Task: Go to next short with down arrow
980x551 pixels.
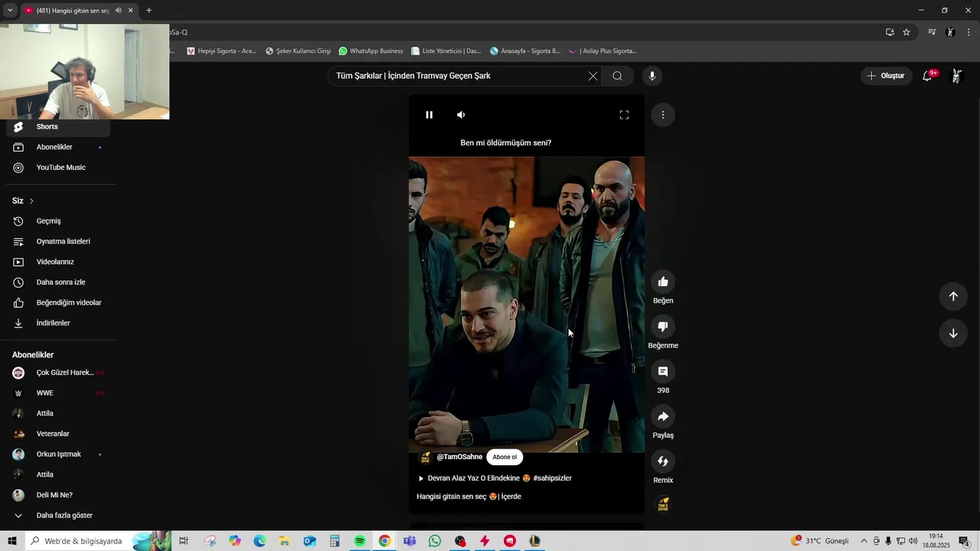Action: tap(953, 333)
